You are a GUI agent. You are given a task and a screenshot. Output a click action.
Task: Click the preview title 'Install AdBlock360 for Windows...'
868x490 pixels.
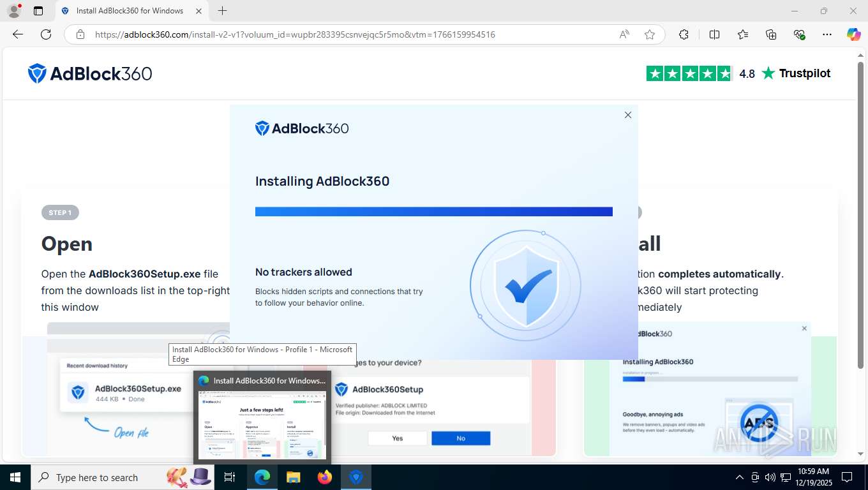269,380
